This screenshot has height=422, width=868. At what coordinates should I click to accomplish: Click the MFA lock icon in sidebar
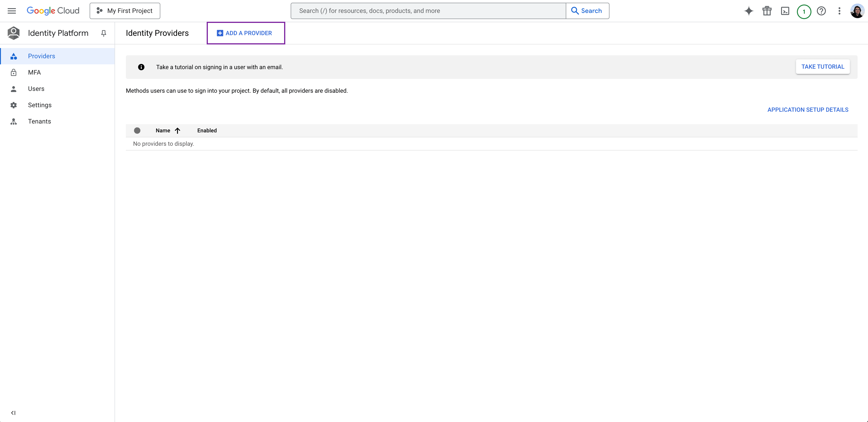(x=13, y=72)
